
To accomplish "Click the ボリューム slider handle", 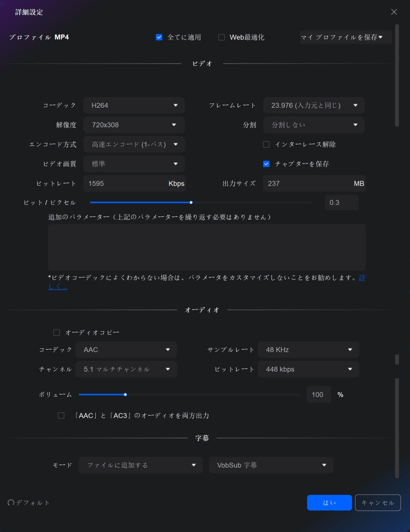I will pyautogui.click(x=125, y=394).
